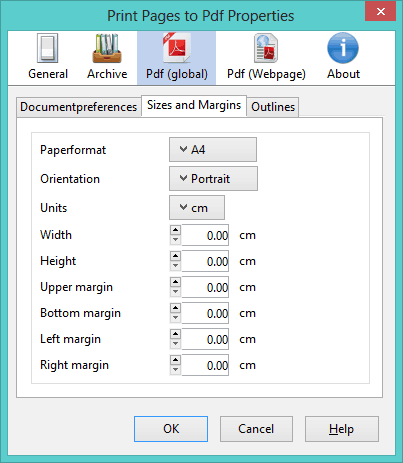
Task: Decrease Bottom margin with the down arrow
Action: click(x=175, y=318)
